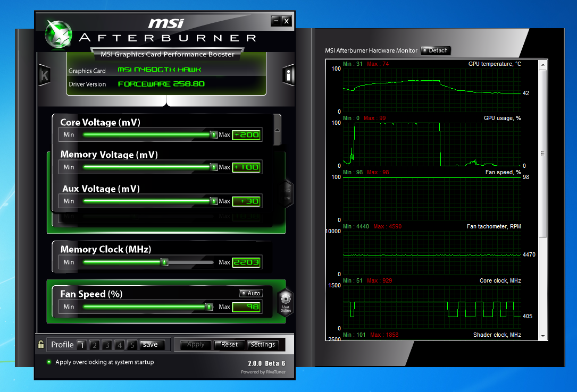
Task: Close the Afterburner window
Action: pyautogui.click(x=287, y=21)
